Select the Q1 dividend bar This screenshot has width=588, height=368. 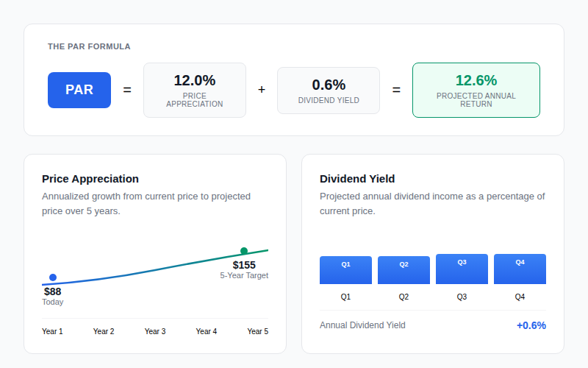[x=345, y=270]
